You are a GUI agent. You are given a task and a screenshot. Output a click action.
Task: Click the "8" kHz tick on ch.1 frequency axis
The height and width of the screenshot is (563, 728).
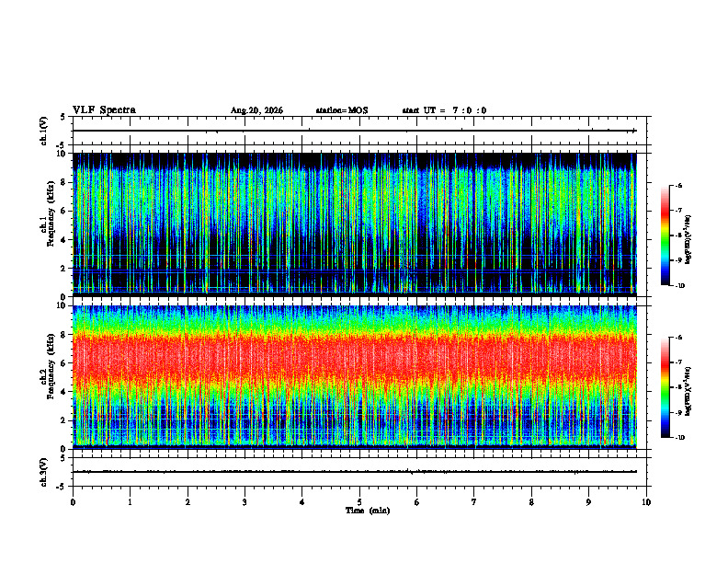[x=64, y=182]
